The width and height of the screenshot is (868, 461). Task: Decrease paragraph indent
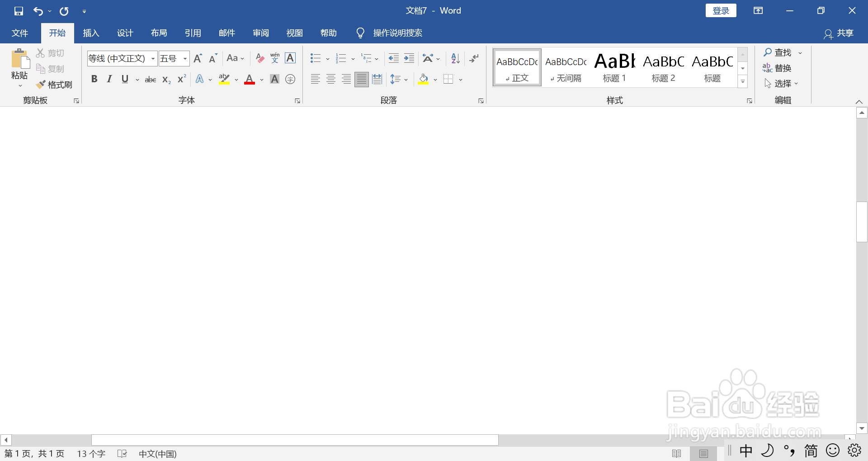[394, 58]
